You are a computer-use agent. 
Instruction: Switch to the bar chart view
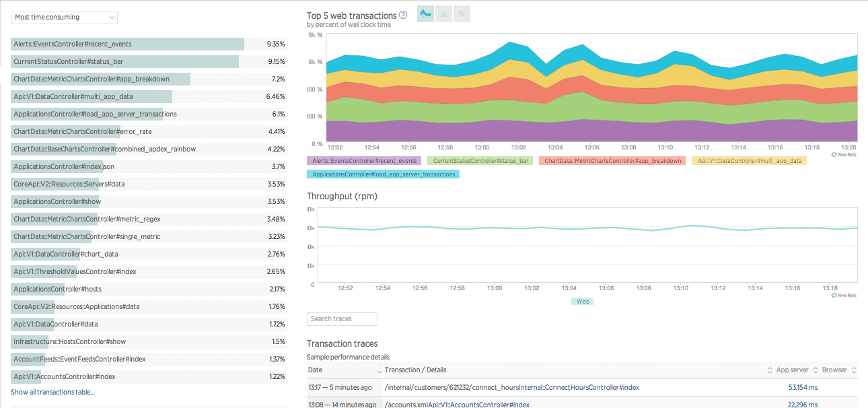pyautogui.click(x=443, y=13)
